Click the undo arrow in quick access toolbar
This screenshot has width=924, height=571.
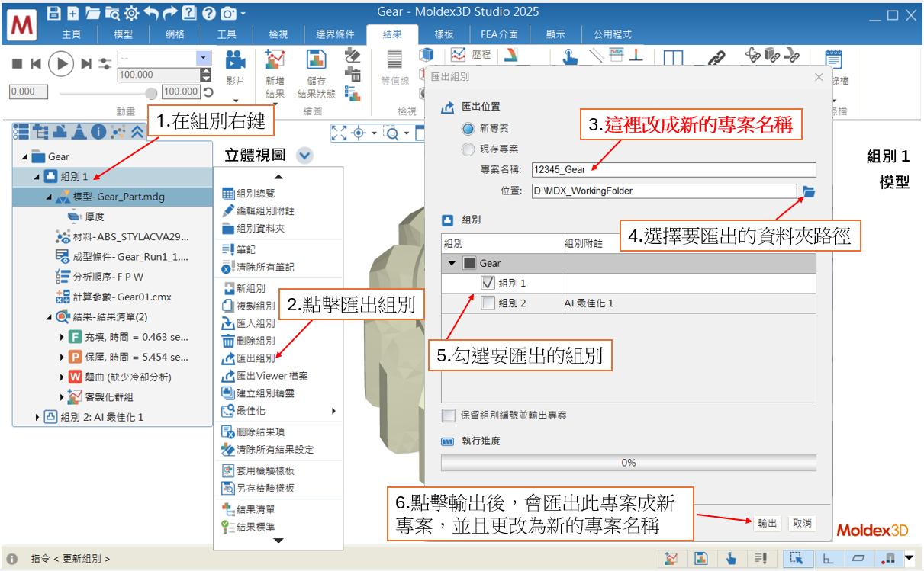point(150,12)
